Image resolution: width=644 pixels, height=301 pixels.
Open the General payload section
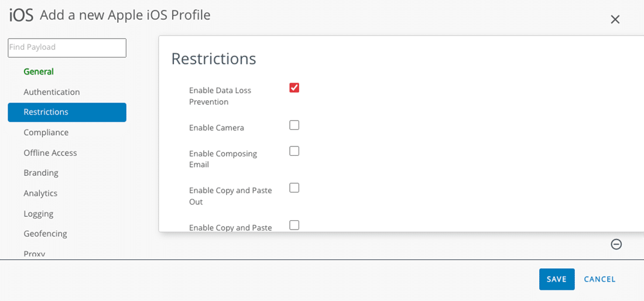(x=39, y=71)
